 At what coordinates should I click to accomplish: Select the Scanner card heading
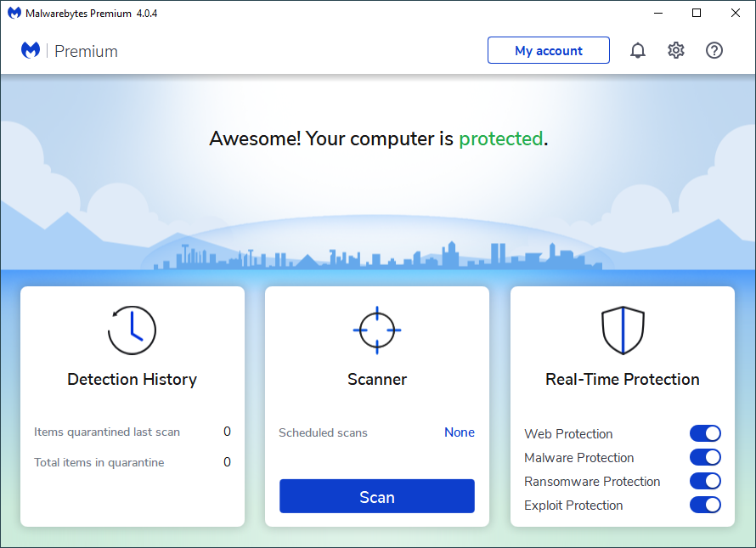377,380
